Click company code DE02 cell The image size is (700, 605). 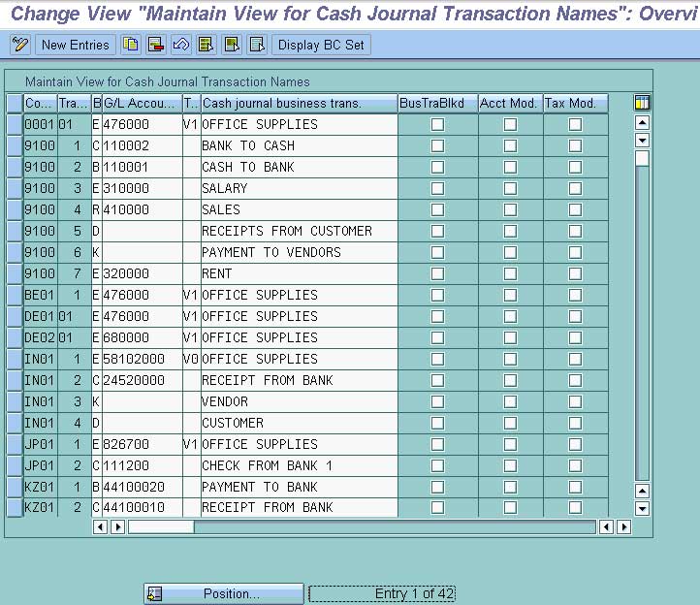pyautogui.click(x=40, y=337)
